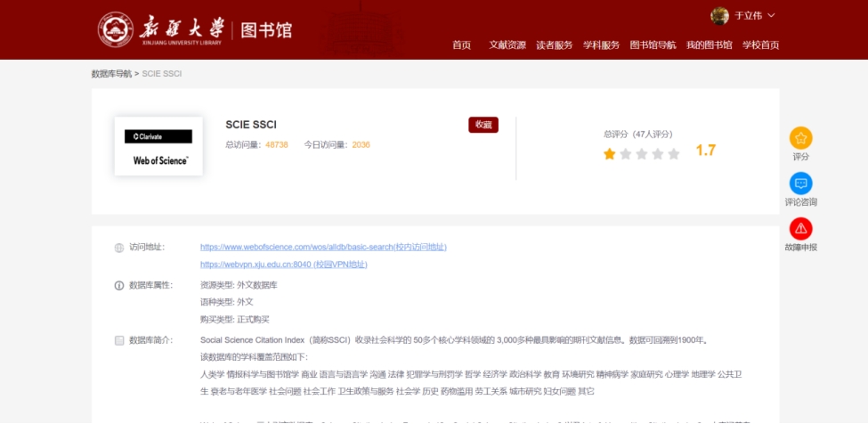Click the red 故障申报 warning icon

point(800,229)
